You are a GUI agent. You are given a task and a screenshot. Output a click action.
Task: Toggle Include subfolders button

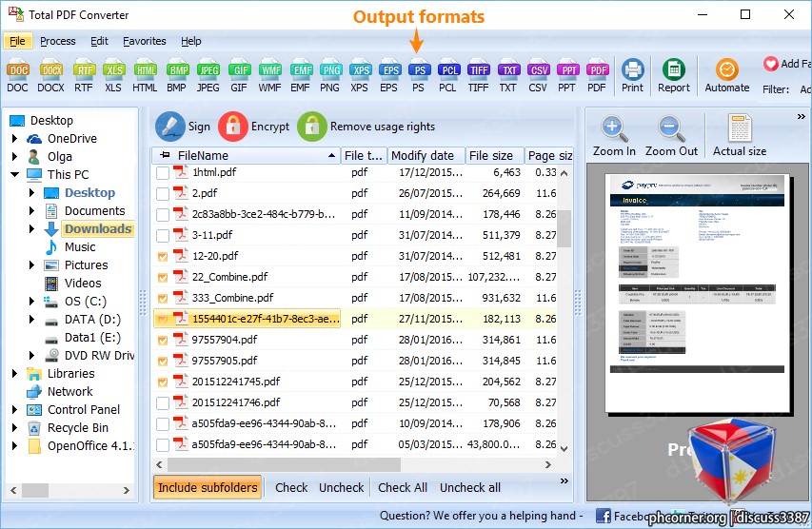[x=208, y=487]
